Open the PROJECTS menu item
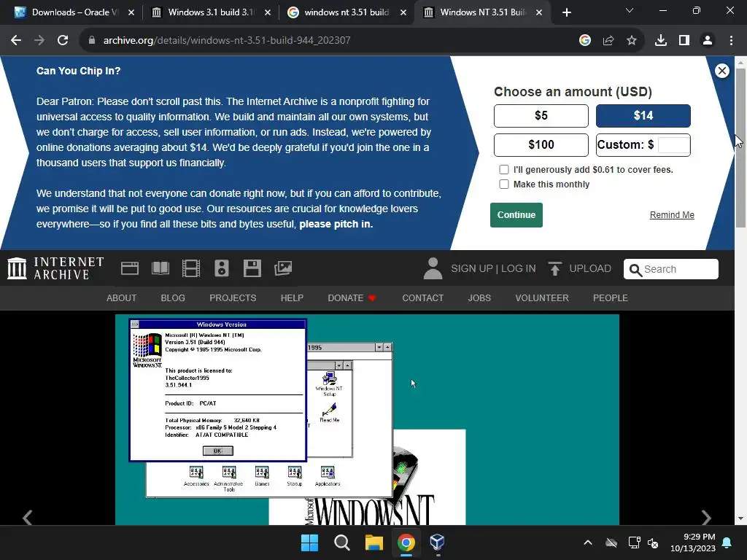The width and height of the screenshot is (747, 560). tap(233, 298)
